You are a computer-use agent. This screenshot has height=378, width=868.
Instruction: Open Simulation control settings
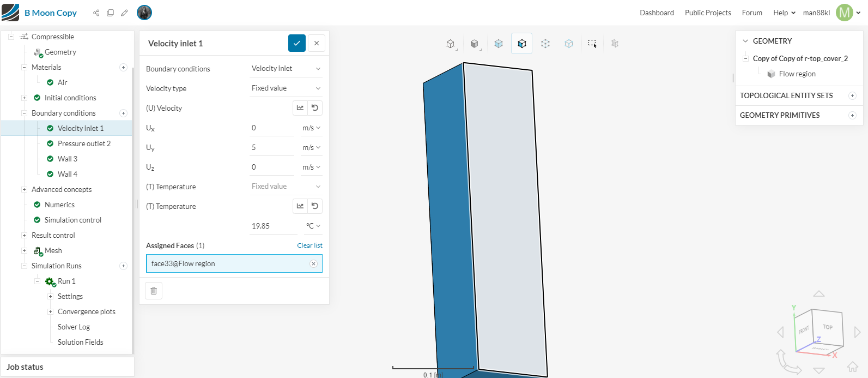[73, 220]
